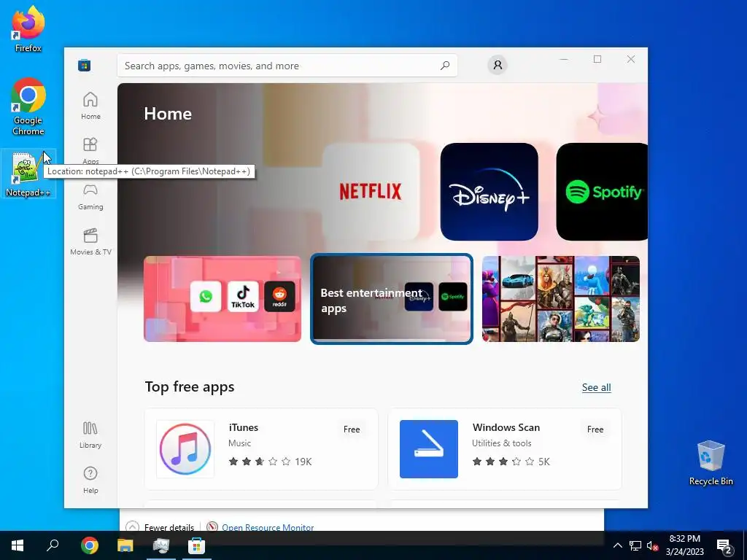Open Help in the Store sidebar
This screenshot has height=560, width=747.
point(90,480)
